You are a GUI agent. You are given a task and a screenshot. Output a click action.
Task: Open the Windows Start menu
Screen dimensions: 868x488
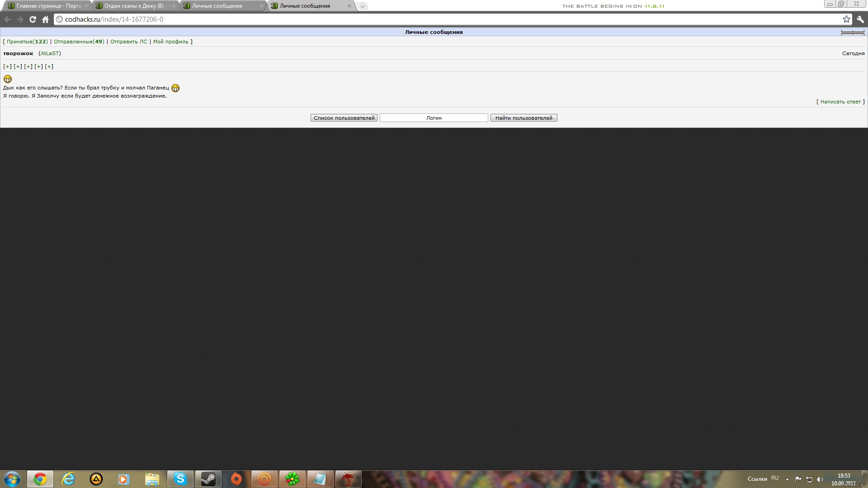point(12,479)
